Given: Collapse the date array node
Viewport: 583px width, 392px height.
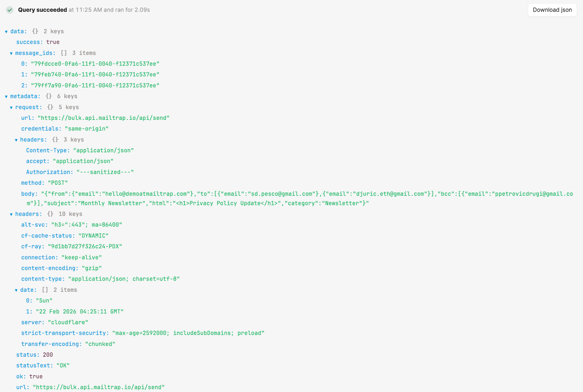Looking at the screenshot, I should click(16, 290).
